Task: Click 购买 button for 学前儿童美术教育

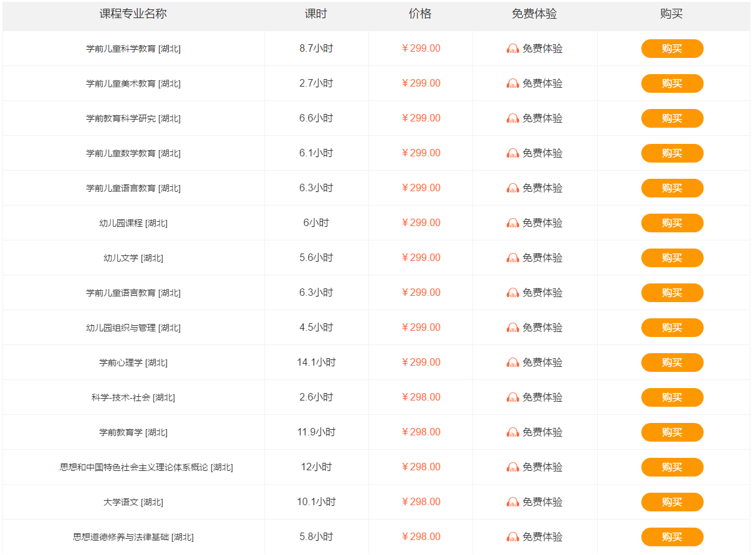Action: coord(672,83)
